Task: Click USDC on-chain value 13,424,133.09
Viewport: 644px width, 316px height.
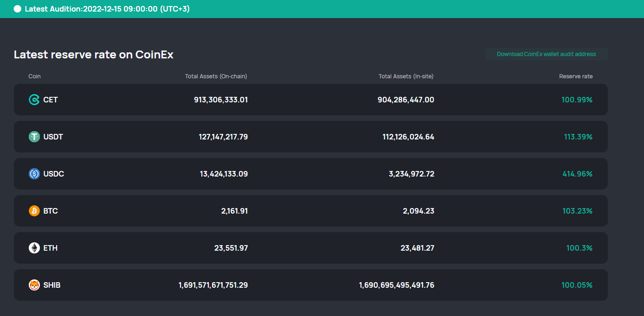Action: click(224, 174)
